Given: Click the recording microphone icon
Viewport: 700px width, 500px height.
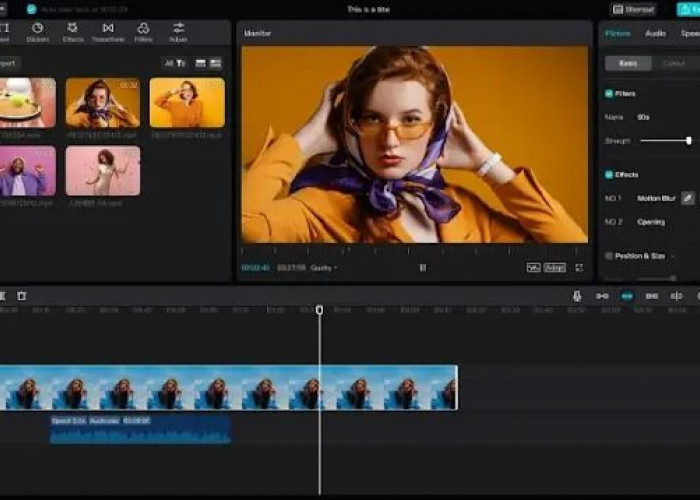Looking at the screenshot, I should (x=577, y=296).
